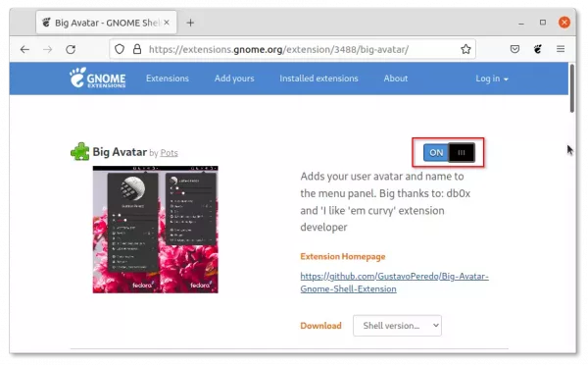Image resolution: width=588 pixels, height=365 pixels.
Task: Click the page vertical scrollbar
Action: click(572, 89)
